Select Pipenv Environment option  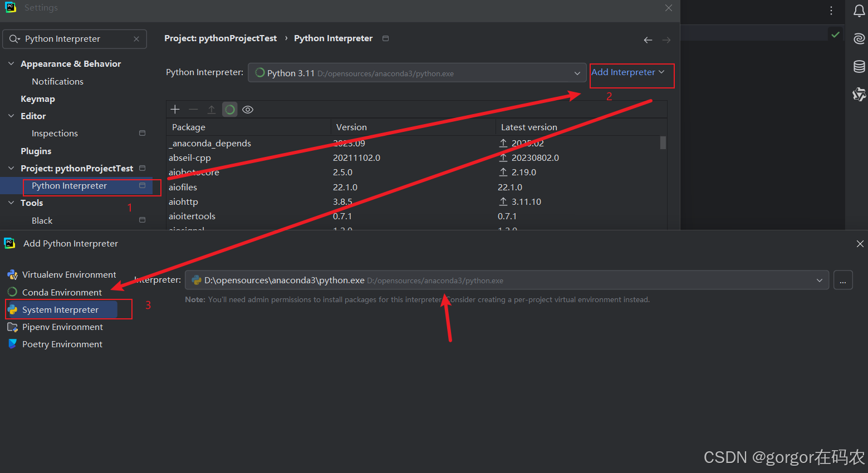pos(55,327)
